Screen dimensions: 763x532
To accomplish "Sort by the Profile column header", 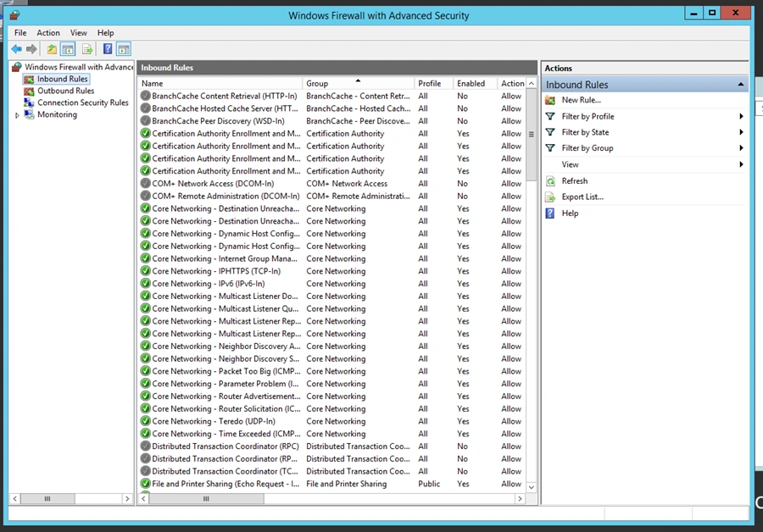I will point(433,83).
